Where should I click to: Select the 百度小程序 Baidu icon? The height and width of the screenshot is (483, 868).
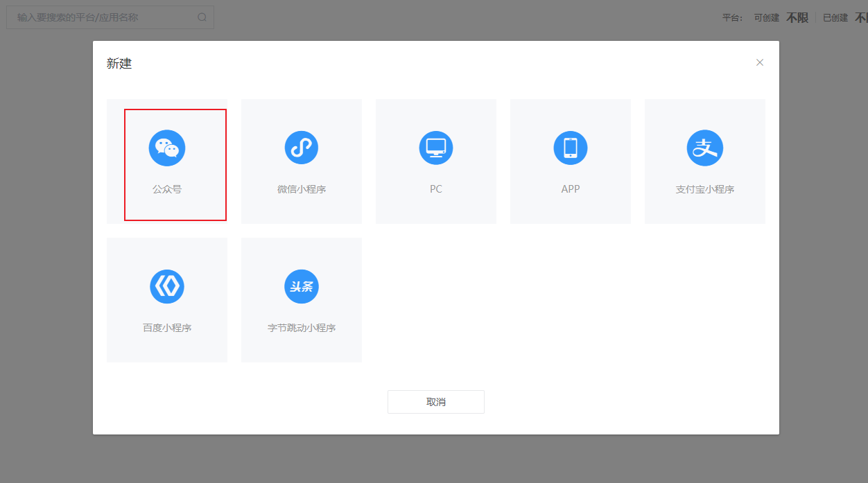(x=167, y=286)
